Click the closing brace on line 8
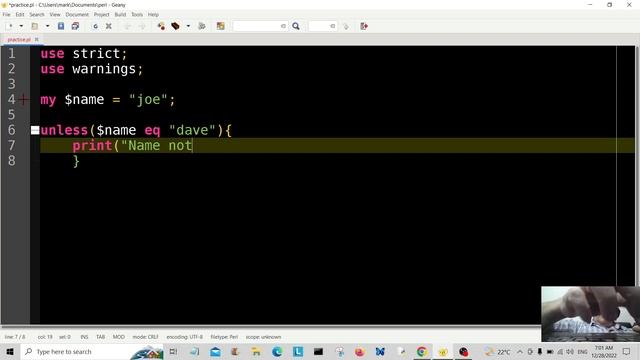Viewport: 640px width, 360px height. 76,161
